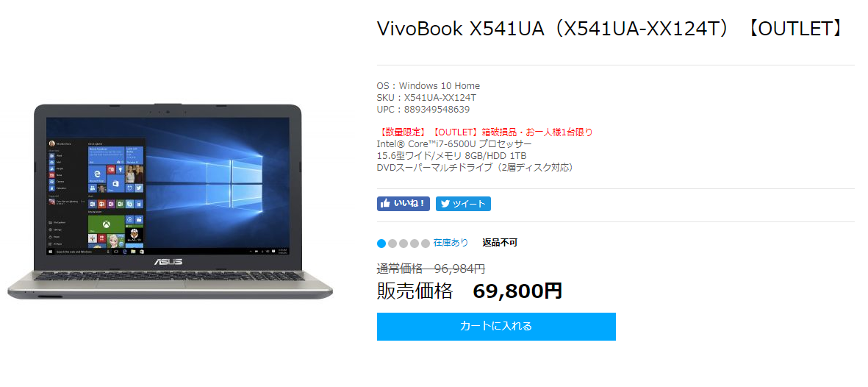This screenshot has width=868, height=387.
Task: Click the red 数量限定 OUTLET notice text
Action: point(485,132)
